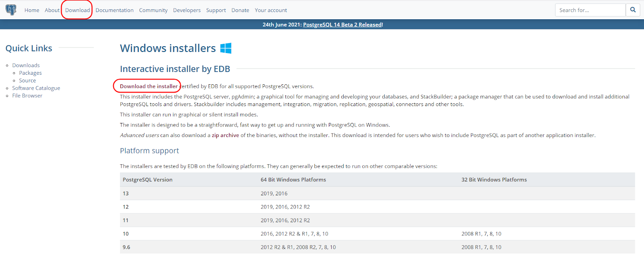Click the search magnifier button

633,10
